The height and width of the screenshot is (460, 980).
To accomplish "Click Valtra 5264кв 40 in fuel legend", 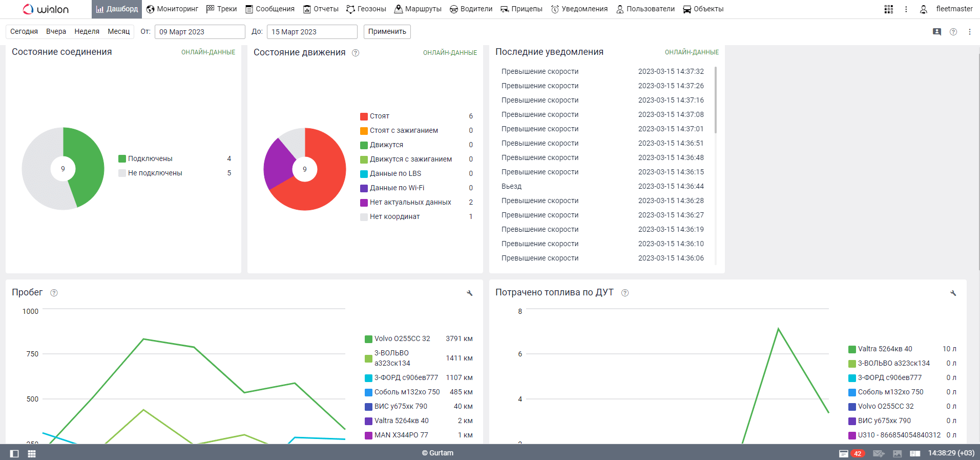I will tap(885, 349).
